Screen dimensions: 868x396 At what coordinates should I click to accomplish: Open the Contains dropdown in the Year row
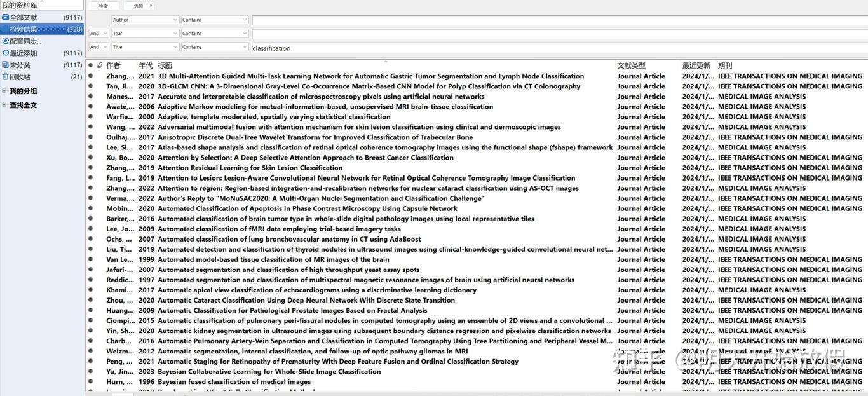(215, 33)
